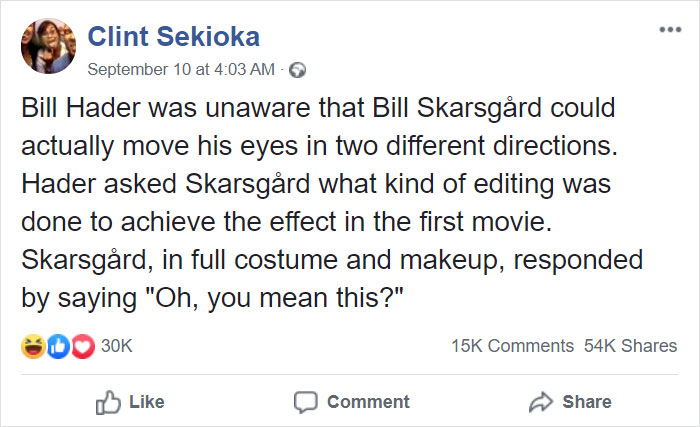700x427 pixels.
Task: Click the blue thumbs-up reaction icon
Action: pyautogui.click(x=57, y=346)
